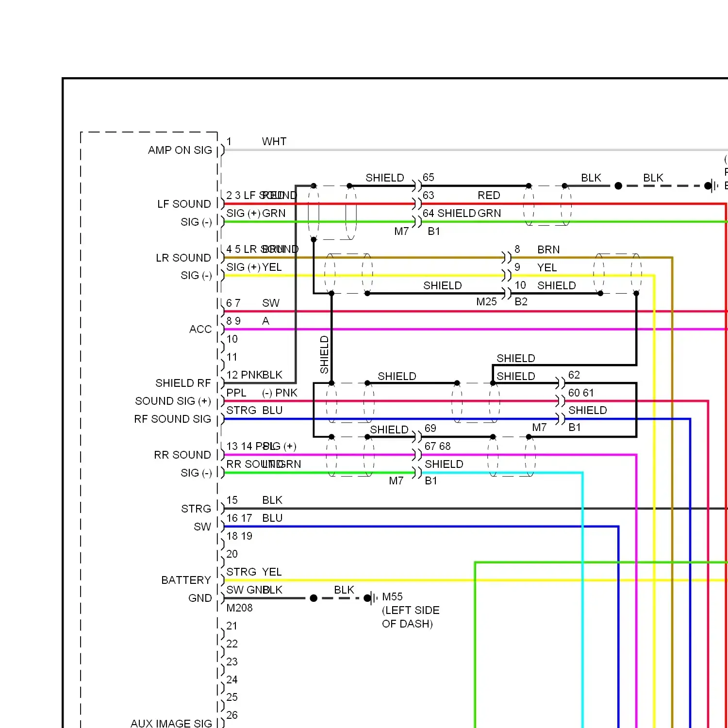Click pin number 21 on the connector
The image size is (728, 728).
[232, 626]
